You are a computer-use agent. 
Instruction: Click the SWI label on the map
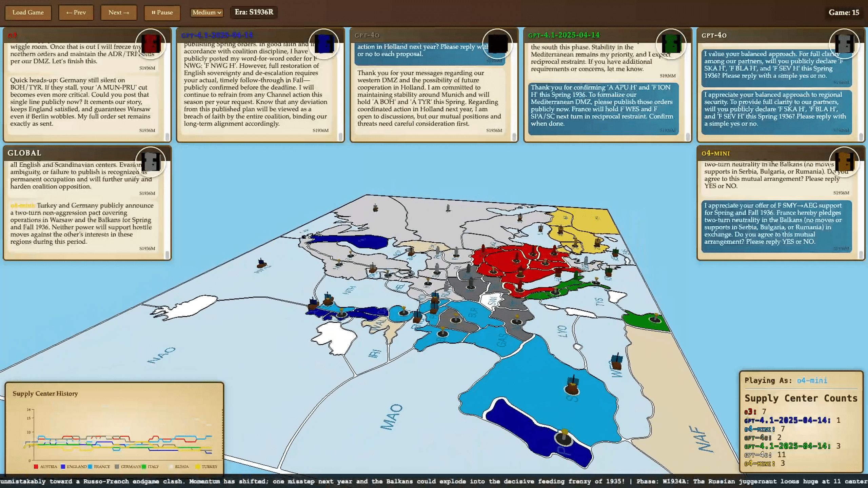pyautogui.click(x=493, y=300)
